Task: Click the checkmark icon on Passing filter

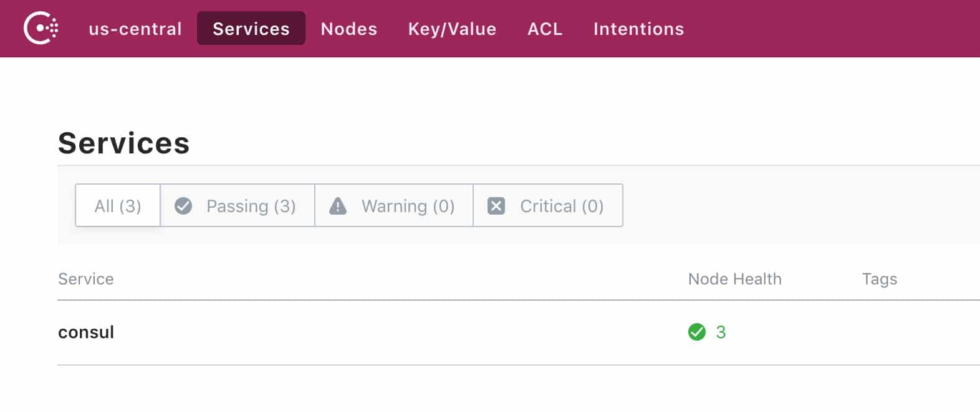Action: pos(183,205)
